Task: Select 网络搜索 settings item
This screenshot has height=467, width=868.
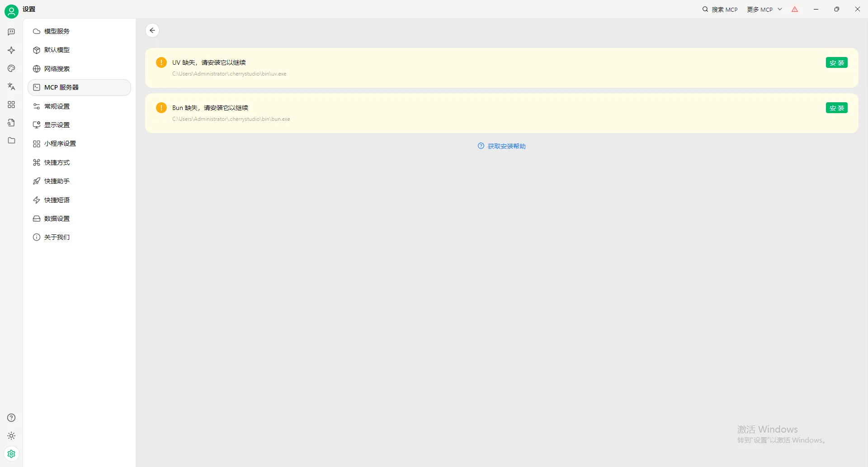Action: pos(57,69)
